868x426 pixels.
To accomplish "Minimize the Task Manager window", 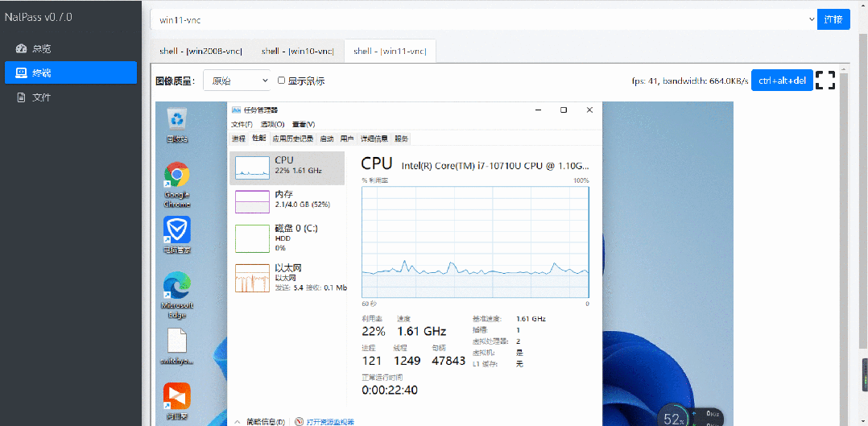I will coord(538,110).
